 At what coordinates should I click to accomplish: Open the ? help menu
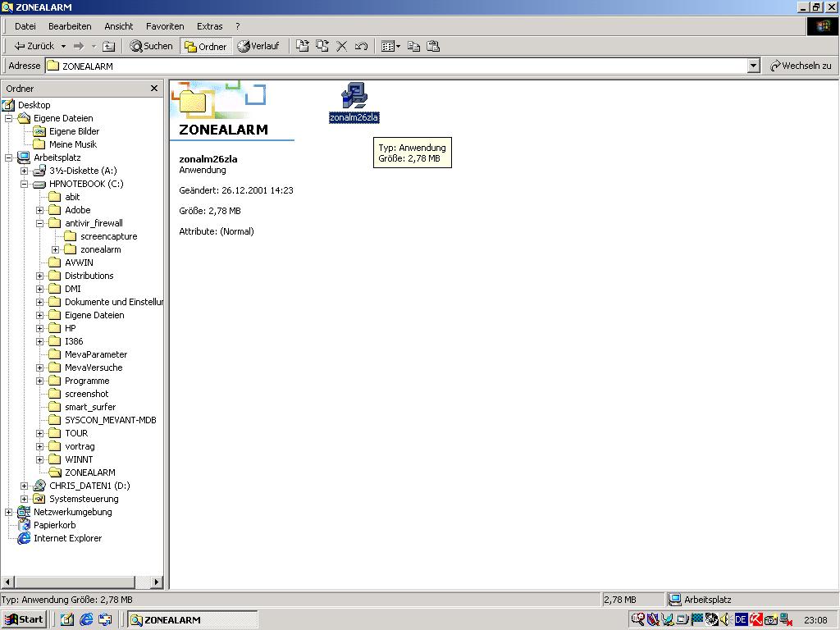pyautogui.click(x=237, y=26)
